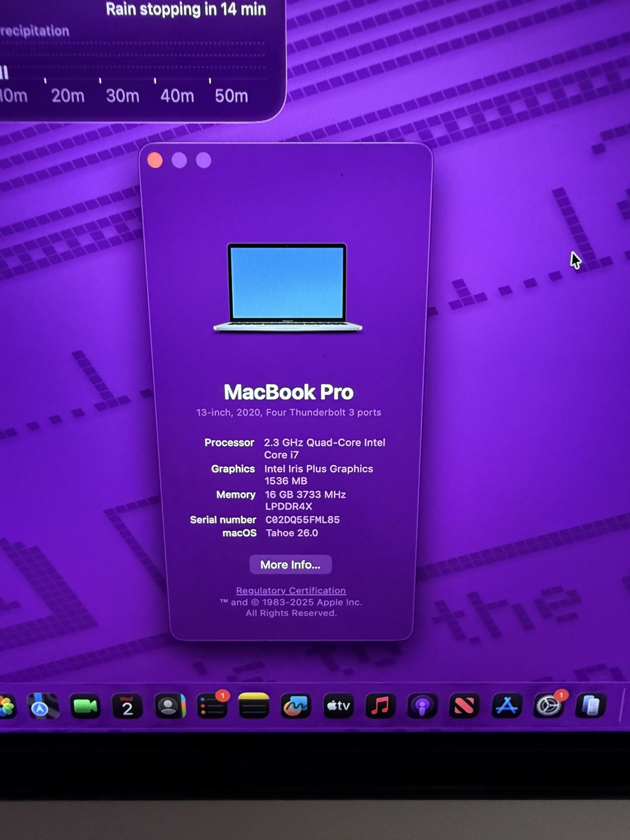
Task: Open the Calendar app in the Dock
Action: pos(127,706)
